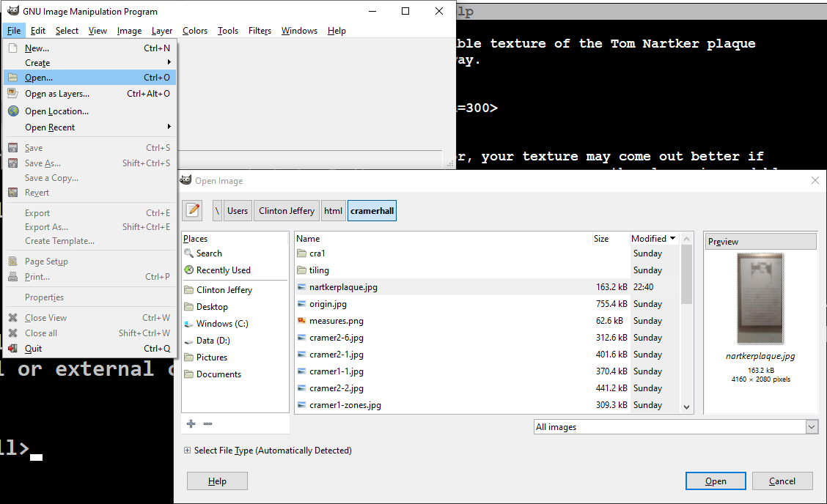Click the remove bookmark minus icon
The height and width of the screenshot is (504, 827).
click(x=207, y=423)
